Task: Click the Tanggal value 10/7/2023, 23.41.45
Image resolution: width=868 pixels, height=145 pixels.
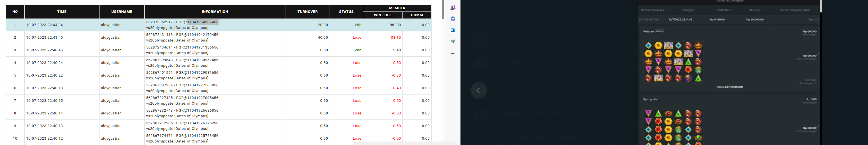Action: coord(680,20)
